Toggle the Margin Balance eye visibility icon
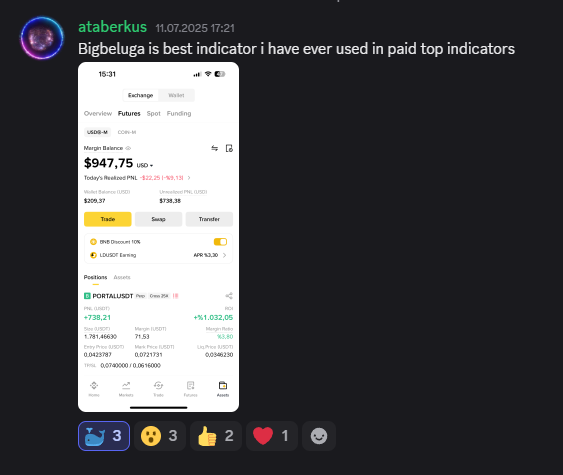This screenshot has width=563, height=475. pyautogui.click(x=128, y=148)
